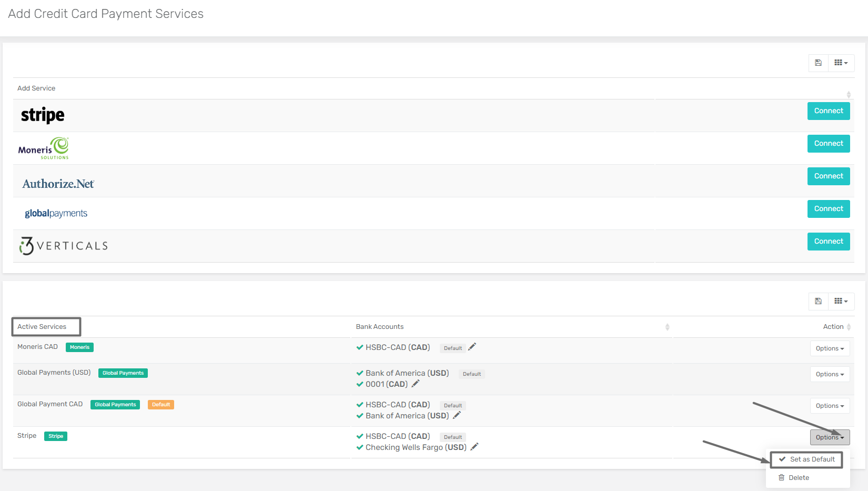The height and width of the screenshot is (491, 868).
Task: Click Bank of America (USD) in Global Payments USD row
Action: [x=407, y=373]
